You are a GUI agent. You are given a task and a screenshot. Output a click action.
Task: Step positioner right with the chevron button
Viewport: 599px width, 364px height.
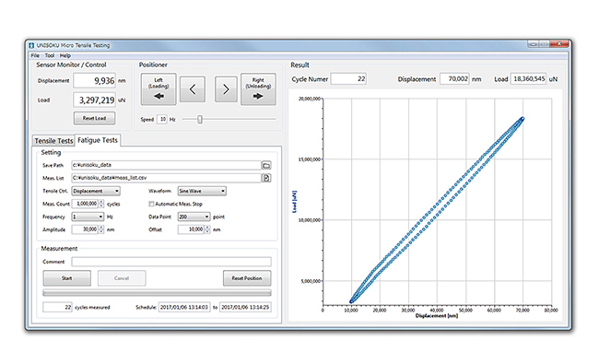226,89
